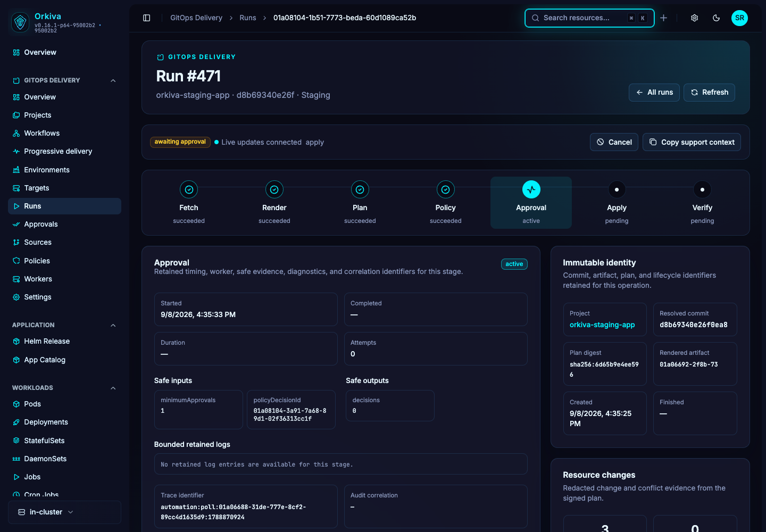Click the All runs button

(x=654, y=93)
